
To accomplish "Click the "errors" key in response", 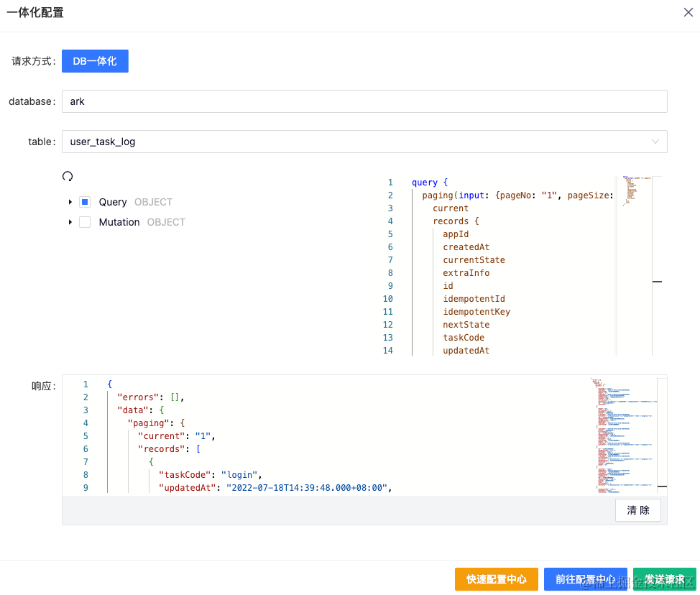I will (139, 397).
